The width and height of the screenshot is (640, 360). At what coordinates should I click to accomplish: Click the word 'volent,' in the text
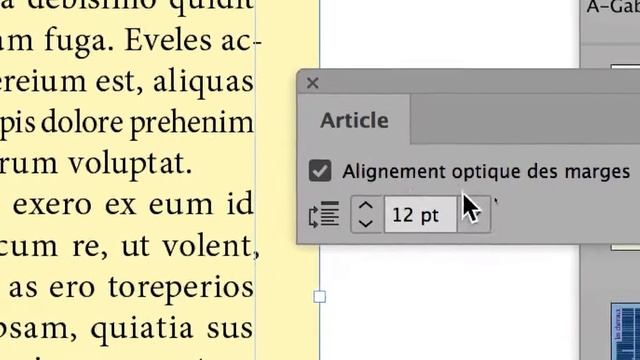(211, 247)
